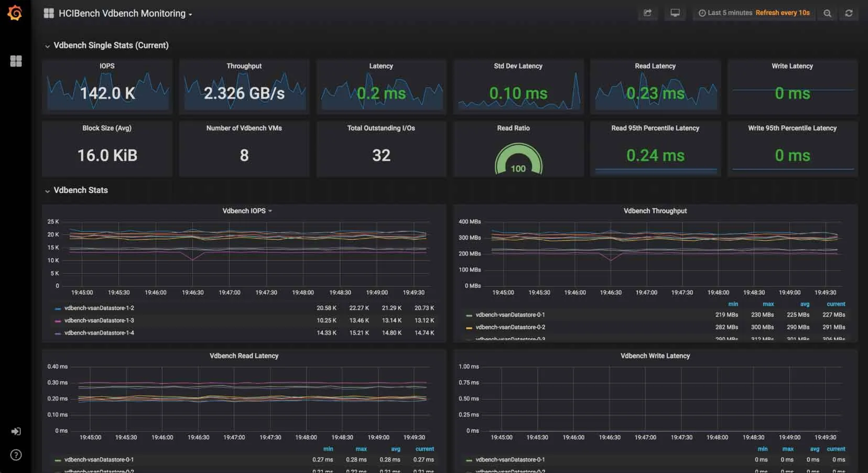Click the Number of Vdbench VMs panel title
Viewport: 868px width, 473px height.
(244, 128)
